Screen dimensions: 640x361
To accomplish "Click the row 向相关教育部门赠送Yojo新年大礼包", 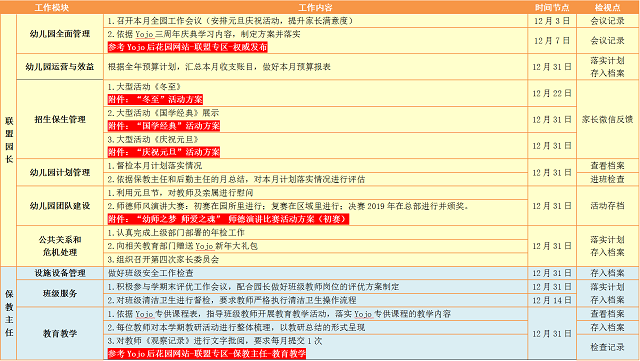I will tap(316, 246).
